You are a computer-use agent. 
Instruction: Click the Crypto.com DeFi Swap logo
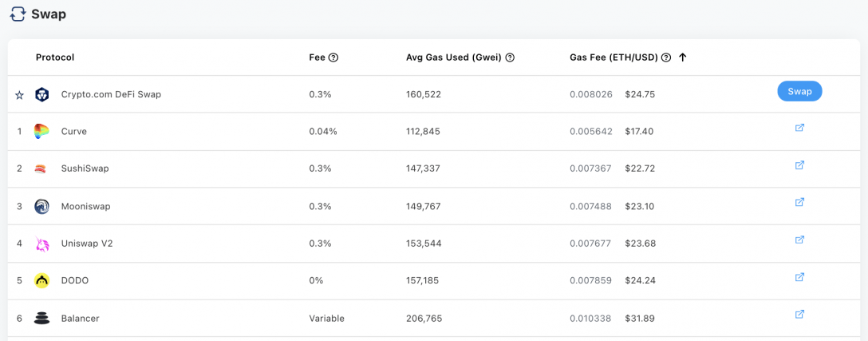point(42,95)
